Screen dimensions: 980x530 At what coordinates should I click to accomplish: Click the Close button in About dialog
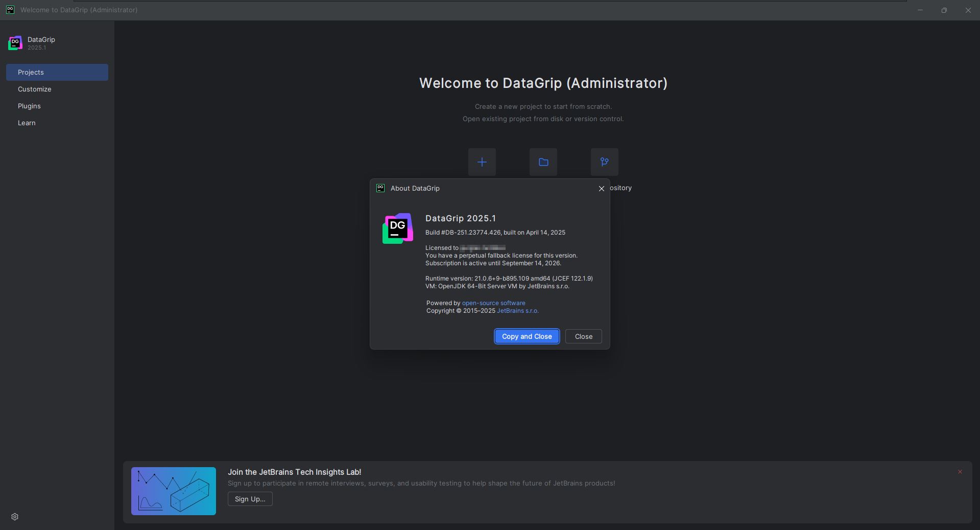[583, 336]
